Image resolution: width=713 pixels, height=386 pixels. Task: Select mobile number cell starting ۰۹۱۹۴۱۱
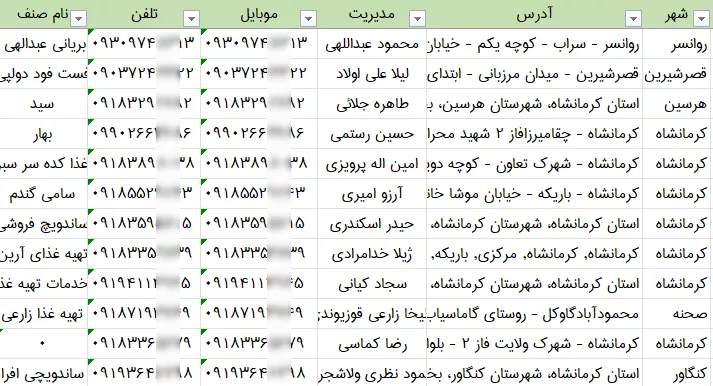tap(259, 284)
